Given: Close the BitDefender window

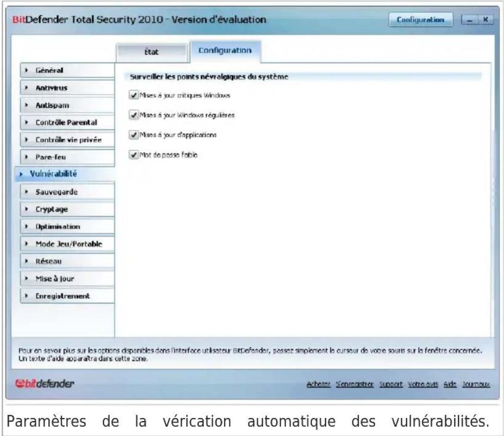Looking at the screenshot, I should (485, 20).
